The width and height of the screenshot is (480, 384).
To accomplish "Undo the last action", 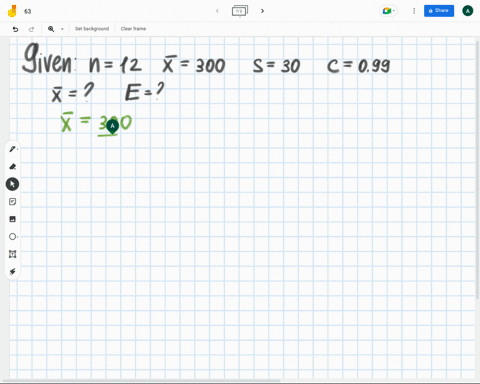I will coord(15,29).
